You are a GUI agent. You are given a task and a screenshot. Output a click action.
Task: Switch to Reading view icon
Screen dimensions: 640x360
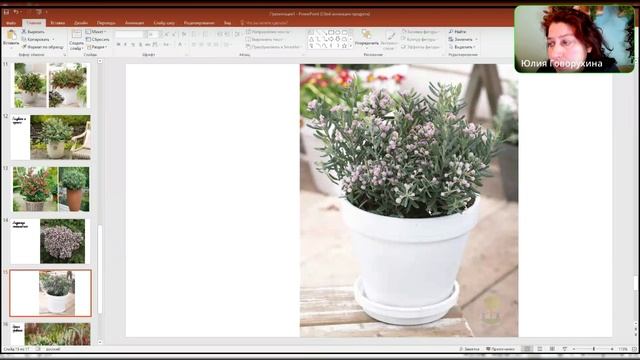[x=552, y=349]
